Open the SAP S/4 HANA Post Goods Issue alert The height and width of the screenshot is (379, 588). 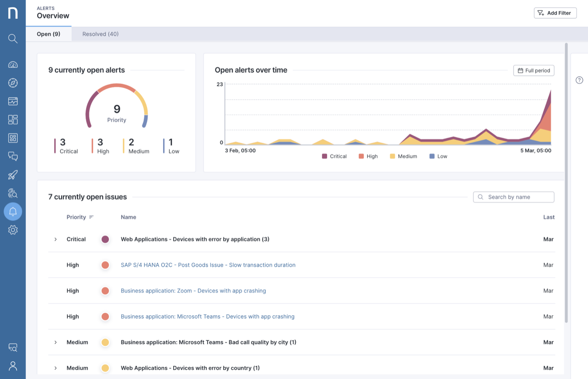208,265
